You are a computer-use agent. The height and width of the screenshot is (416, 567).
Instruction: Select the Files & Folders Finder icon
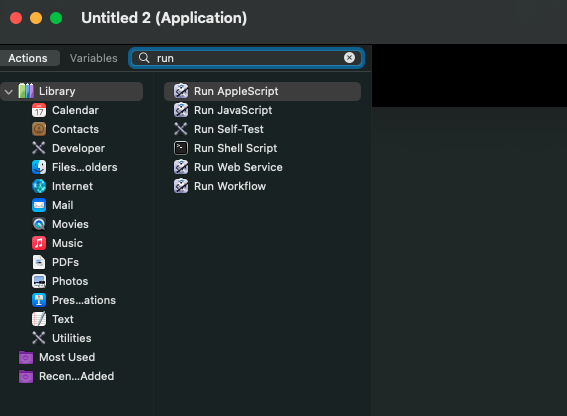[39, 167]
